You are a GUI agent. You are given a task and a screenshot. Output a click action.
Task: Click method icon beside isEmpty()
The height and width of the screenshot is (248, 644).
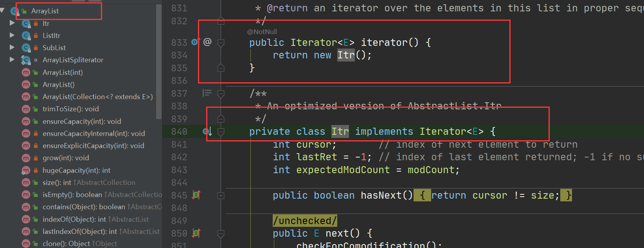(26, 195)
